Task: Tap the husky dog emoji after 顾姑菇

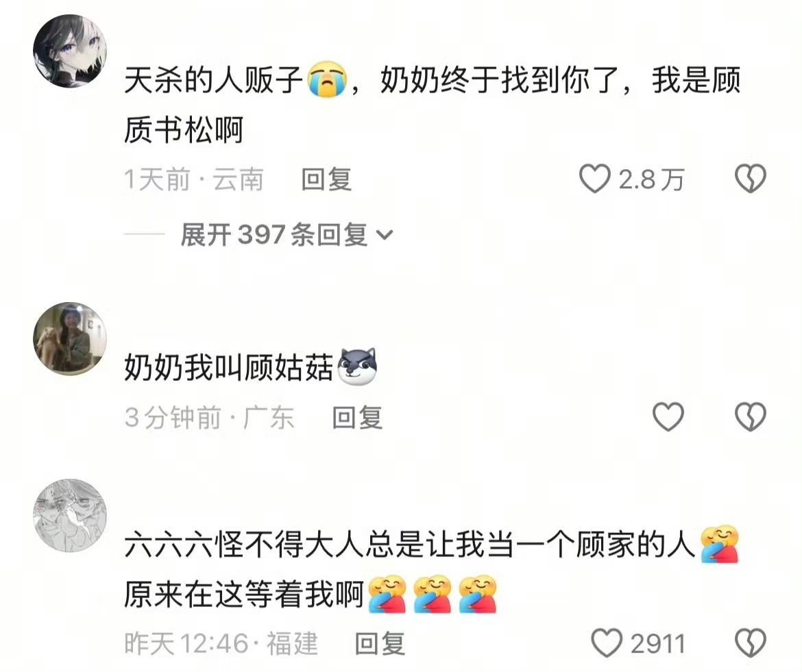Action: tap(358, 366)
